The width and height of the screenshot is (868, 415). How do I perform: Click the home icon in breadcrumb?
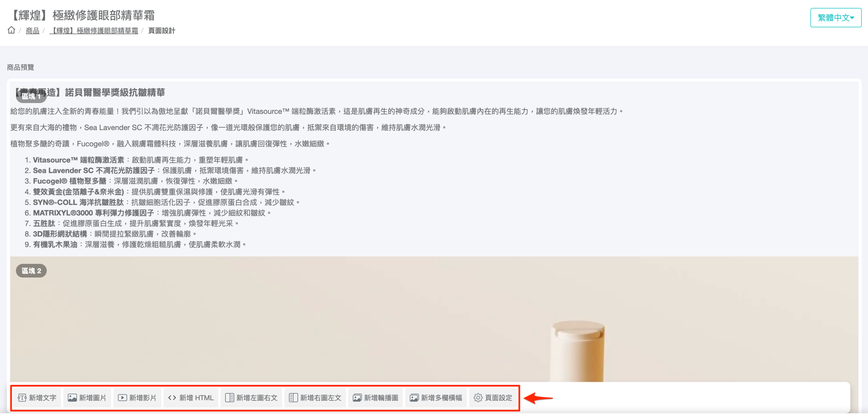click(x=11, y=30)
